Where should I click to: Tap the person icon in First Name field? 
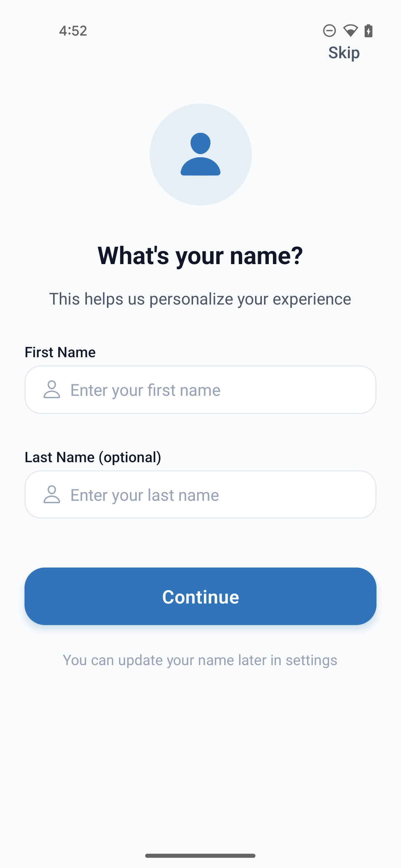52,389
